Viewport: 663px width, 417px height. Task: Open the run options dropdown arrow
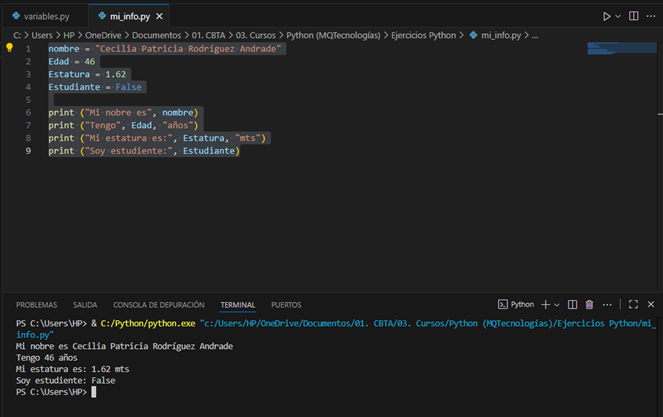(x=618, y=16)
